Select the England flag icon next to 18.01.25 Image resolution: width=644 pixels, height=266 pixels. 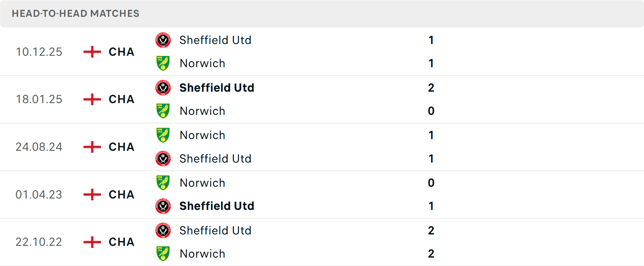point(91,99)
